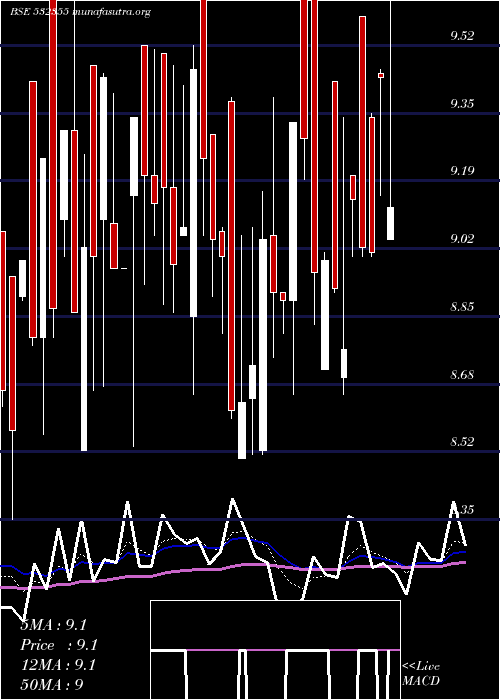Click the BSE munafasutra.org header text
Image resolution: width=500 pixels, height=700 pixels.
(x=81, y=12)
